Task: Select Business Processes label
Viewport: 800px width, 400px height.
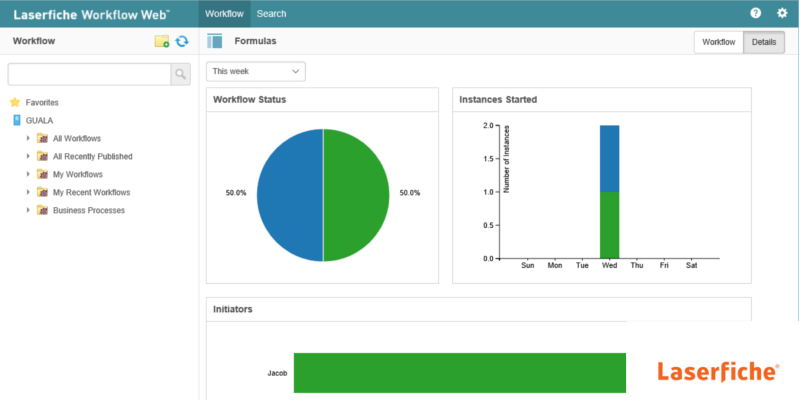Action: 89,210
